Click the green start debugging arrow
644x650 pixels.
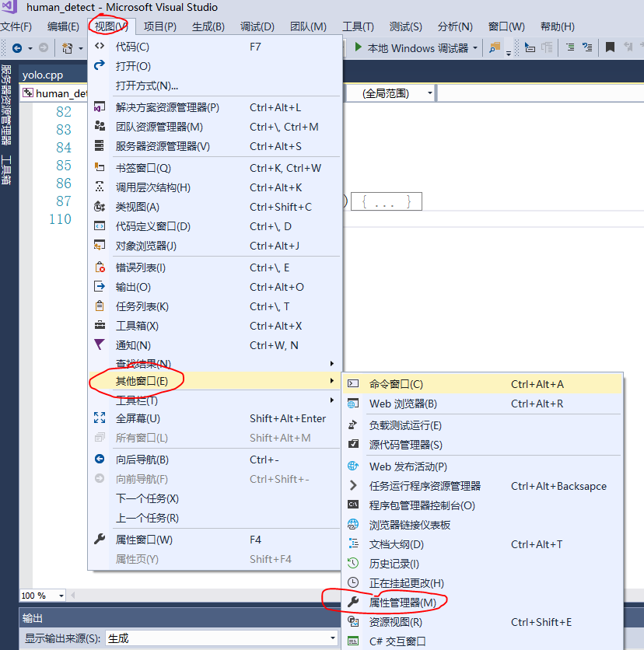tap(359, 47)
